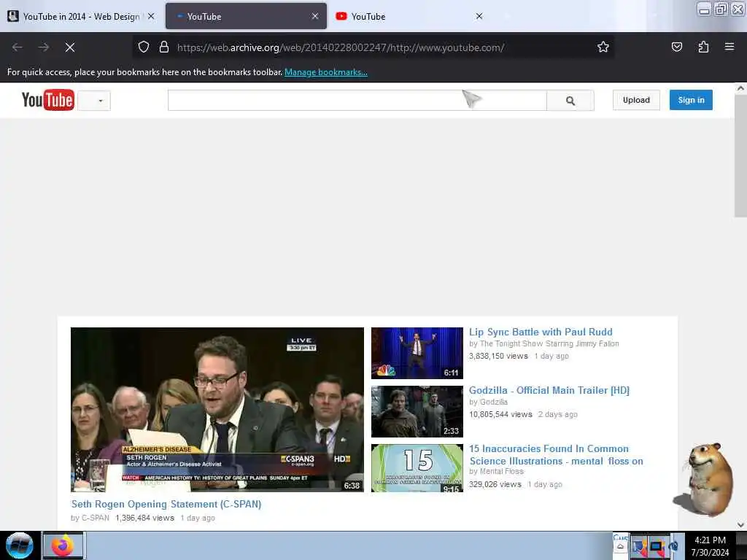Click the scrollbar up arrow
The width and height of the screenshot is (747, 560).
[x=740, y=88]
